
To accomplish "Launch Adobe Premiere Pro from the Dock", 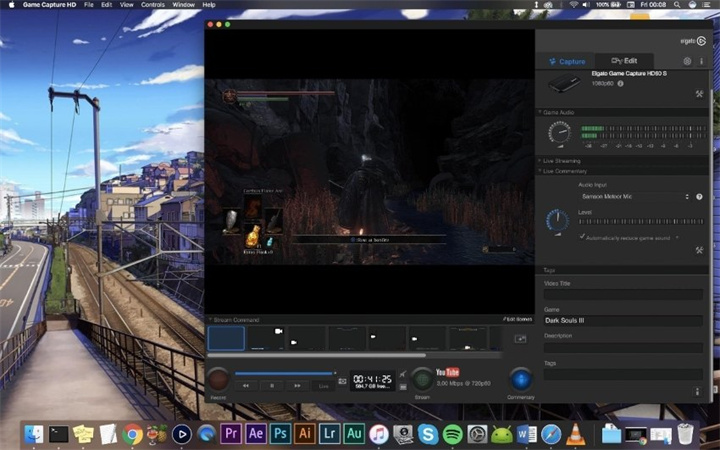I will click(x=231, y=433).
